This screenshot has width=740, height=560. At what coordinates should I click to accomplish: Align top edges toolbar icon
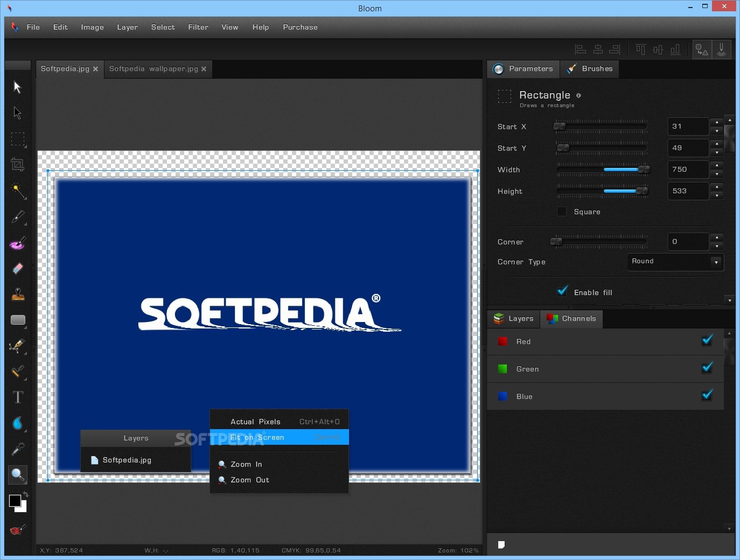click(x=640, y=50)
